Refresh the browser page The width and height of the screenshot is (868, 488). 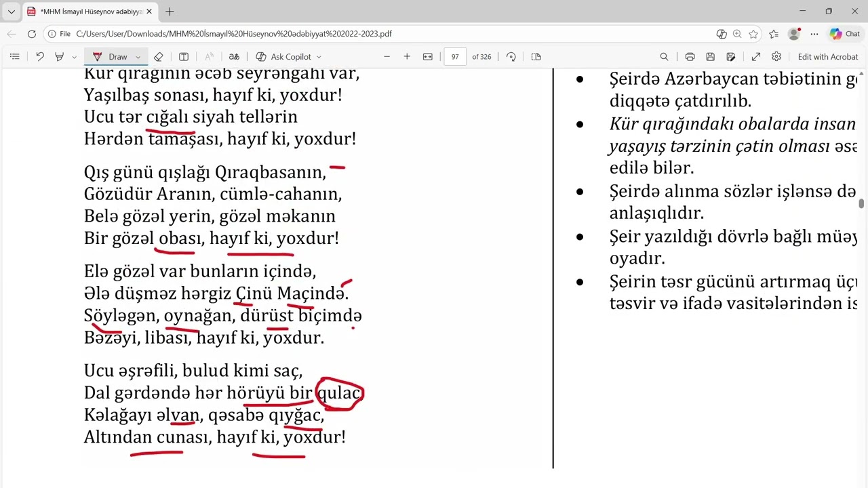click(x=32, y=34)
